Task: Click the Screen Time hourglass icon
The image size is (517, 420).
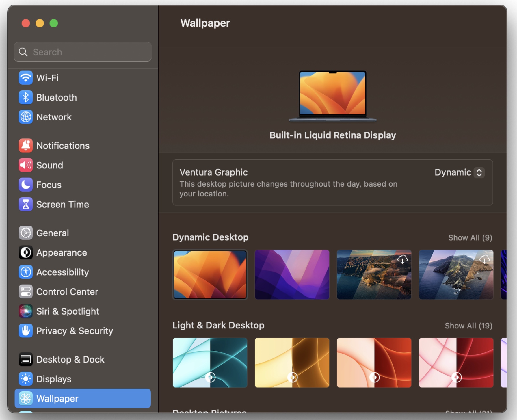Action: point(26,205)
